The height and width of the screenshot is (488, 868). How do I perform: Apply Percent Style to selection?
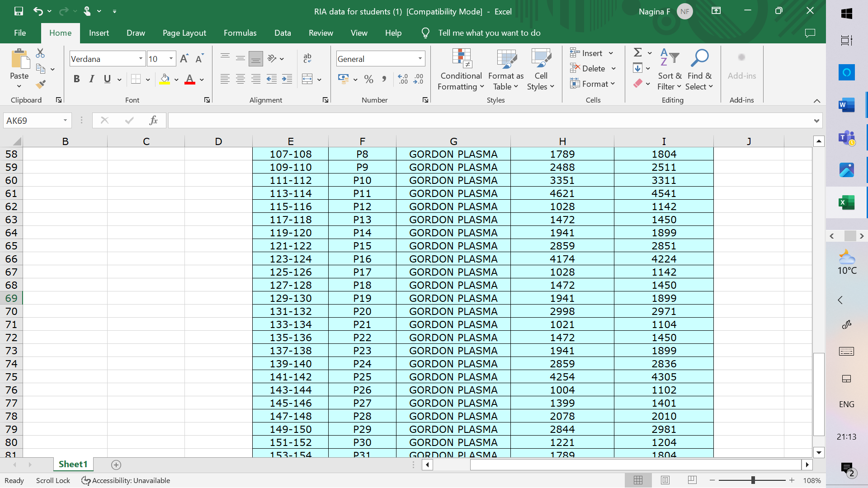click(368, 79)
